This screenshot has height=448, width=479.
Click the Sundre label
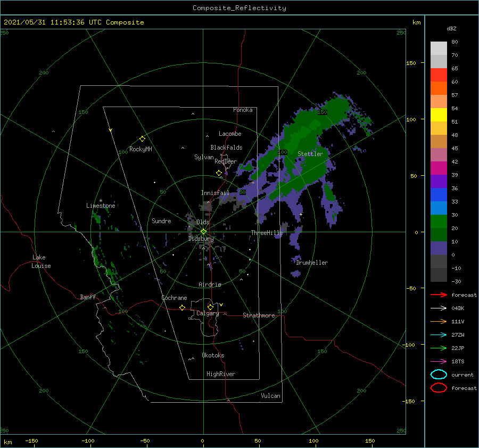161,221
